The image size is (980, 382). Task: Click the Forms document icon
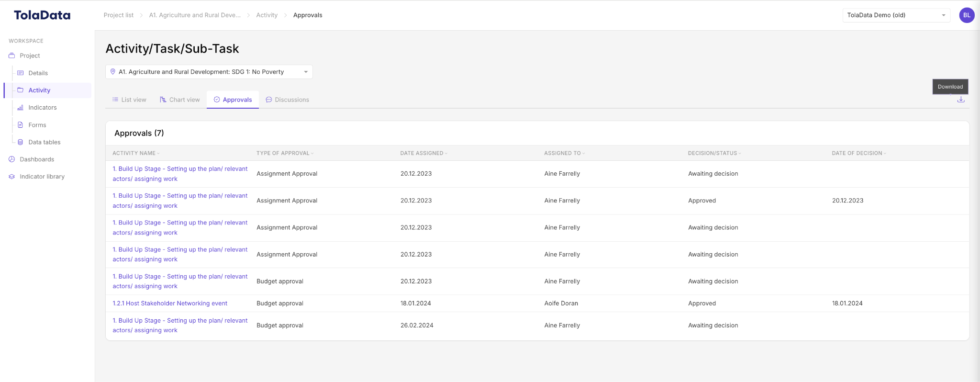coord(21,125)
